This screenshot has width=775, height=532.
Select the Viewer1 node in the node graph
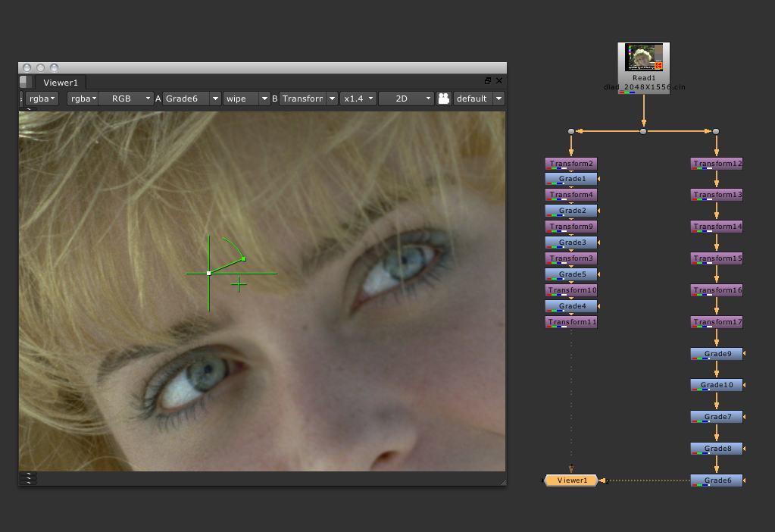[x=570, y=480]
